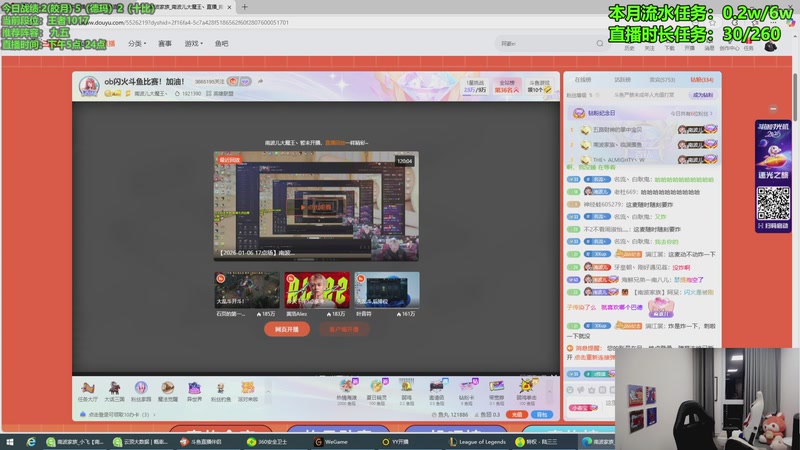Click the share arrow beside the stream title
The height and width of the screenshot is (450, 800).
(260, 81)
